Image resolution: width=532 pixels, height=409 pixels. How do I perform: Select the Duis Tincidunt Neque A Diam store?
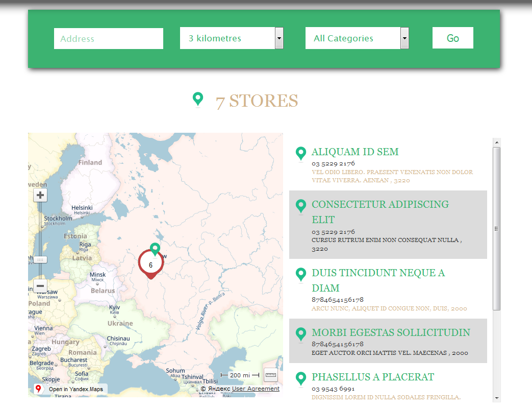pyautogui.click(x=378, y=280)
